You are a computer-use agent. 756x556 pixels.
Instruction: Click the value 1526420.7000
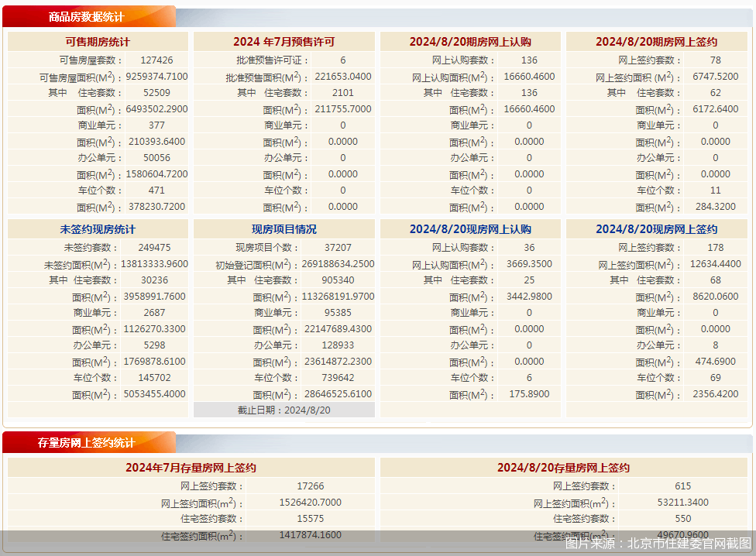click(311, 503)
